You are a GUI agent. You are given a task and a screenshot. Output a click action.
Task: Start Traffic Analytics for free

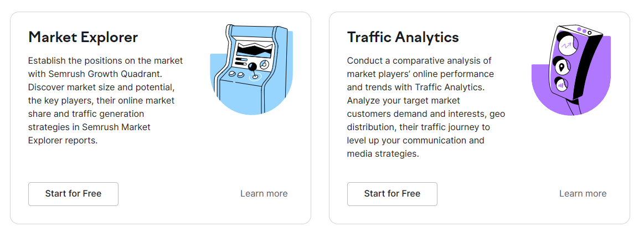pyautogui.click(x=392, y=194)
